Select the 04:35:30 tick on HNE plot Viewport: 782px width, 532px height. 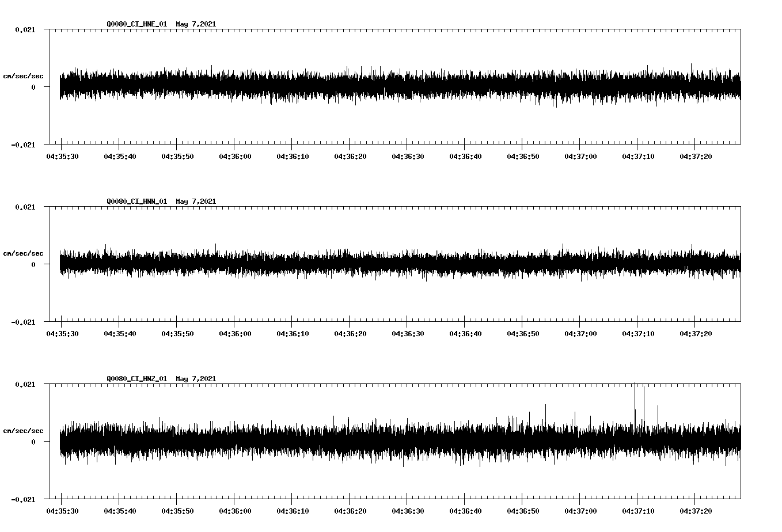point(62,142)
